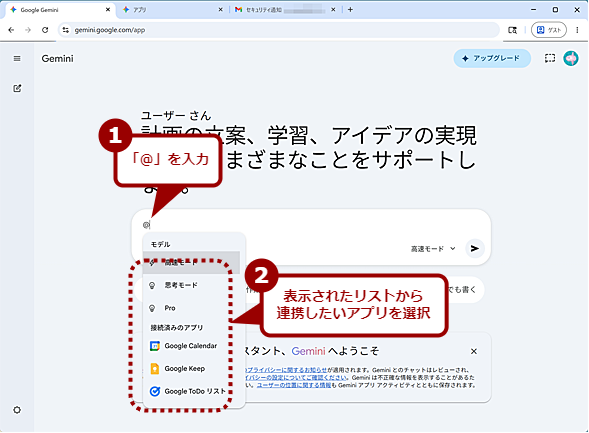This screenshot has height=433, width=589.
Task: Expand the 高速モード model dropdown
Action: [433, 249]
